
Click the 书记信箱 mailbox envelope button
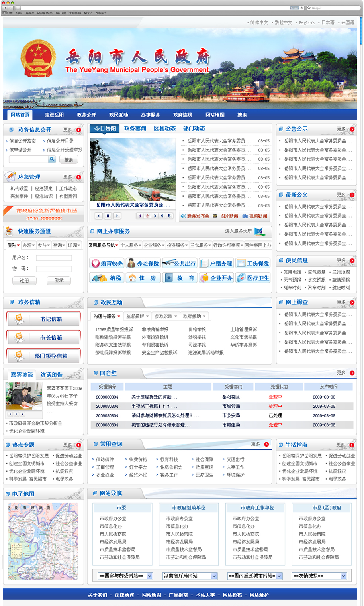tap(43, 319)
